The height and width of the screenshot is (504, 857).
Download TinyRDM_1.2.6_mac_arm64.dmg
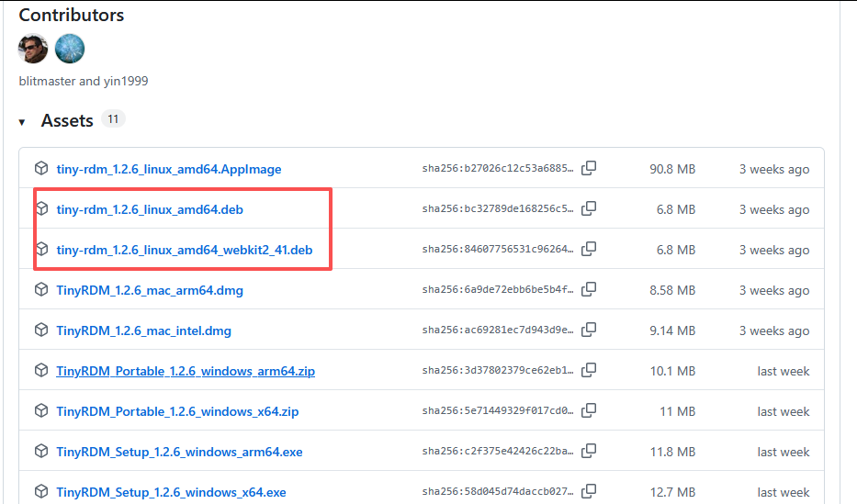(150, 290)
